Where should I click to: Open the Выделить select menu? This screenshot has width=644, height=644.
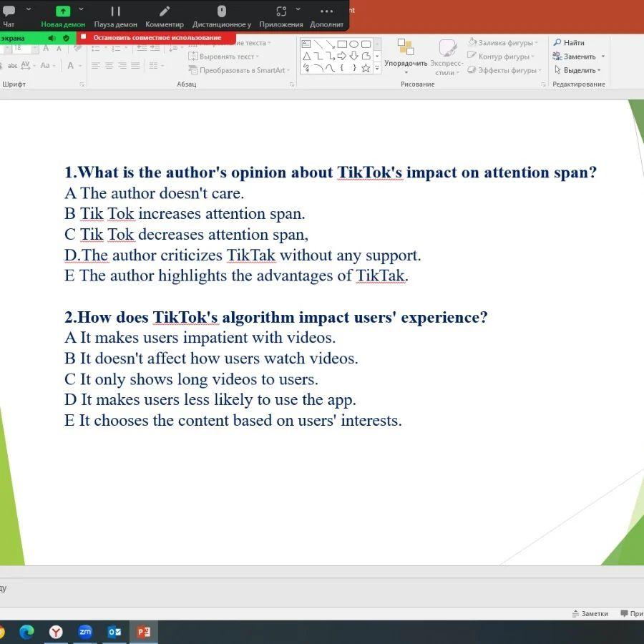577,70
